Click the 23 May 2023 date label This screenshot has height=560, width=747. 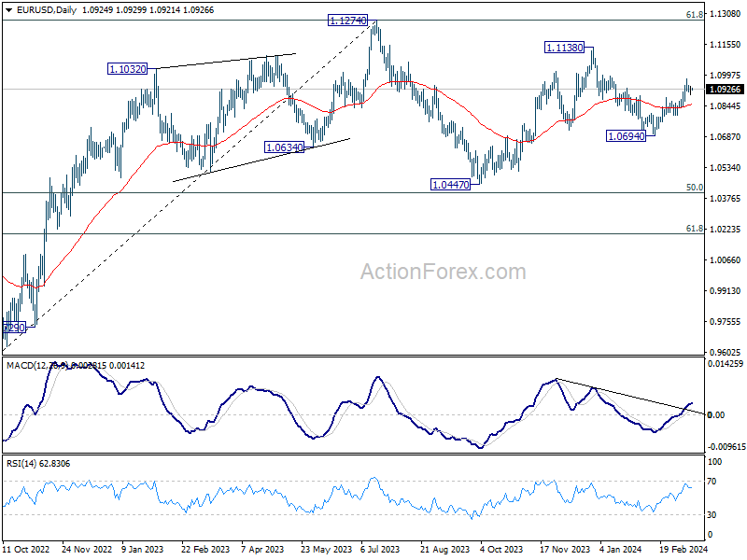tap(326, 550)
